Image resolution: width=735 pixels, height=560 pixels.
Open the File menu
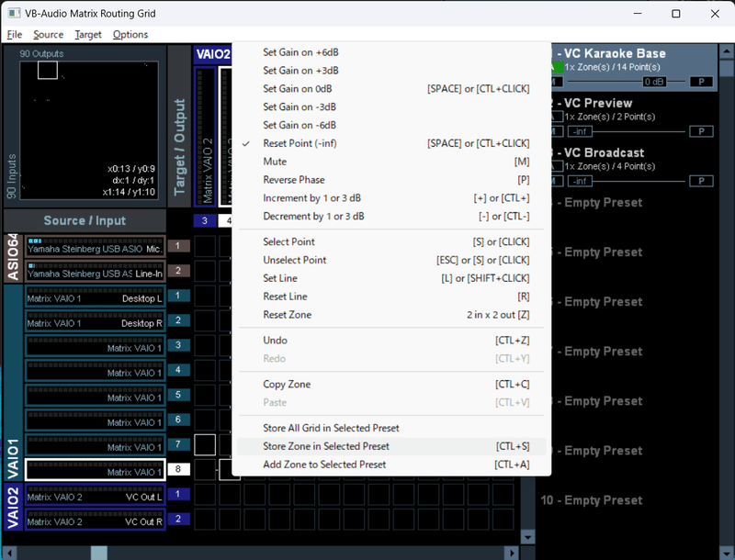pos(15,34)
